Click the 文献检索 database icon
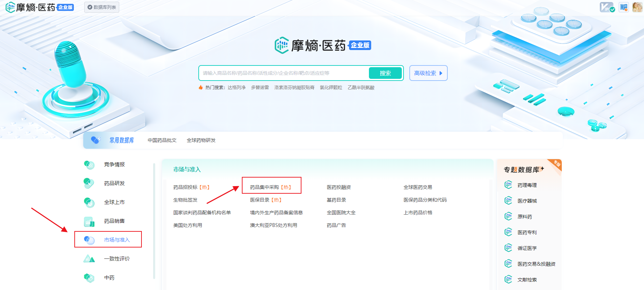This screenshot has height=290, width=644. (x=508, y=279)
